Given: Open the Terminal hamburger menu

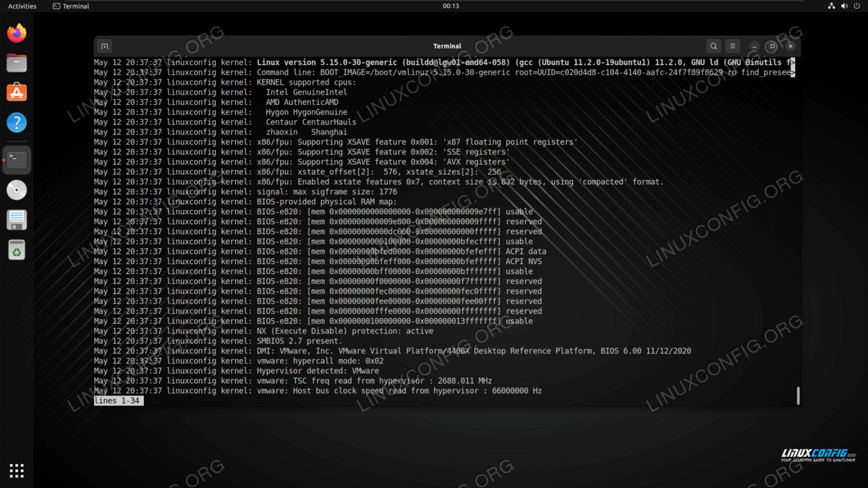Looking at the screenshot, I should 733,46.
